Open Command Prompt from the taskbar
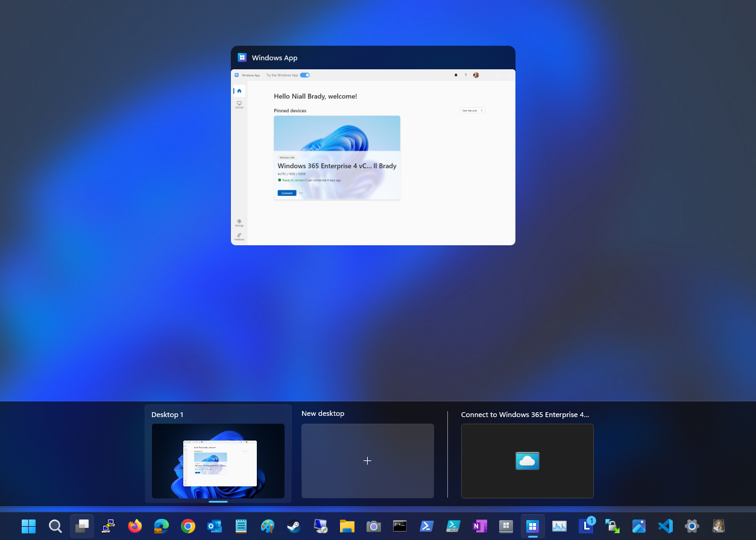Image resolution: width=756 pixels, height=540 pixels. point(400,526)
